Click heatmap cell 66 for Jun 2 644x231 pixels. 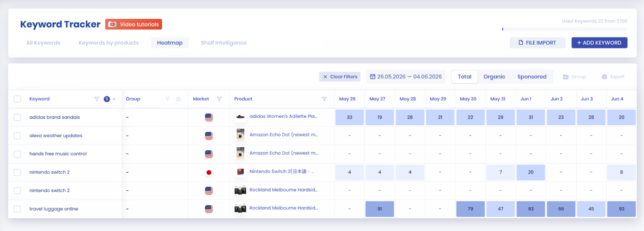click(561, 209)
